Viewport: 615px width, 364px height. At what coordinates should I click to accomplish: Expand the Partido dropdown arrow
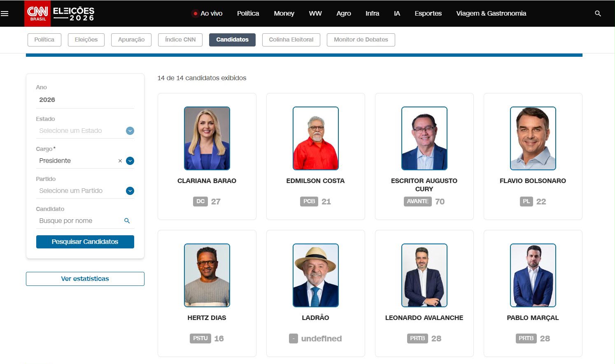click(x=130, y=191)
